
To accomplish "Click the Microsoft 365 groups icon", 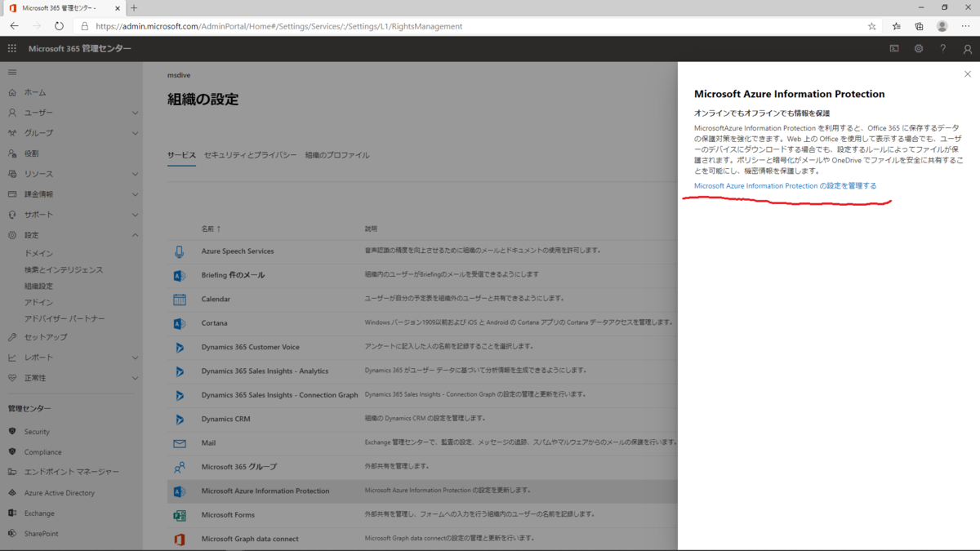I will 179,467.
